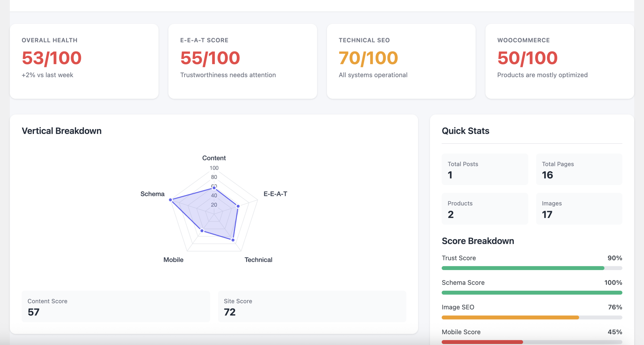Click the Vertical Breakdown heading
The image size is (644, 345).
[x=62, y=131]
